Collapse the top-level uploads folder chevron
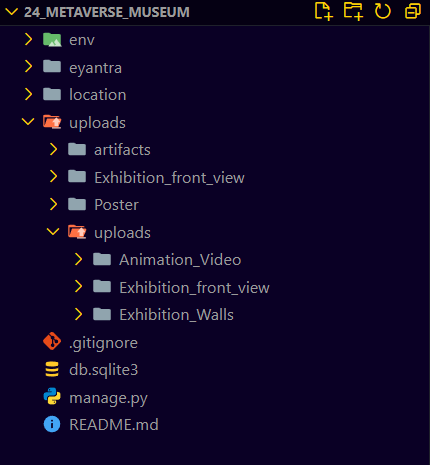 tap(28, 122)
